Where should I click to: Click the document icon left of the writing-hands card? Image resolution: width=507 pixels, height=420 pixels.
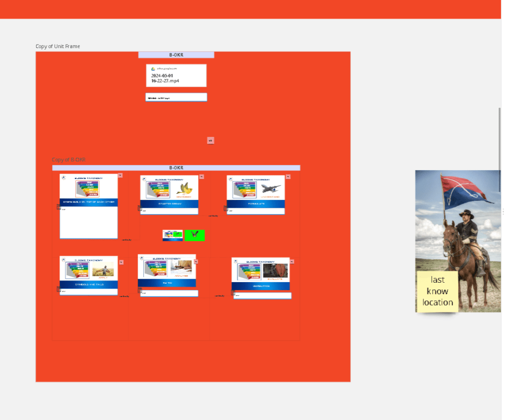pos(140,290)
